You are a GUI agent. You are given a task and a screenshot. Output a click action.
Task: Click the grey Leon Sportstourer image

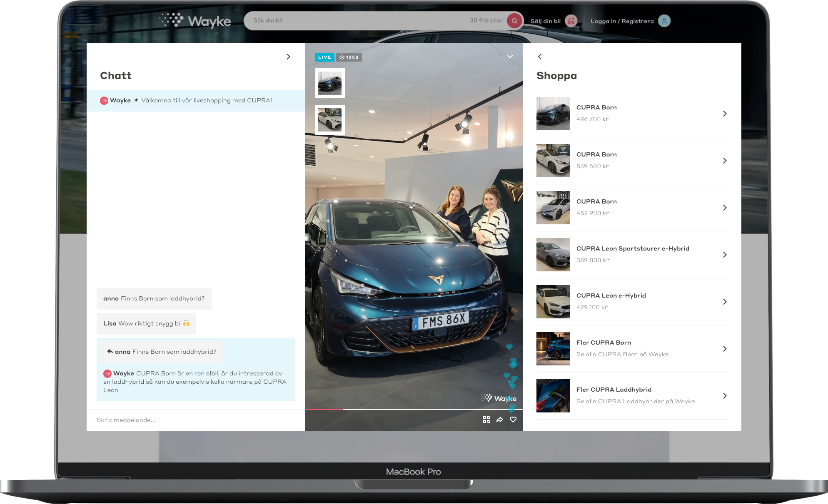click(553, 255)
